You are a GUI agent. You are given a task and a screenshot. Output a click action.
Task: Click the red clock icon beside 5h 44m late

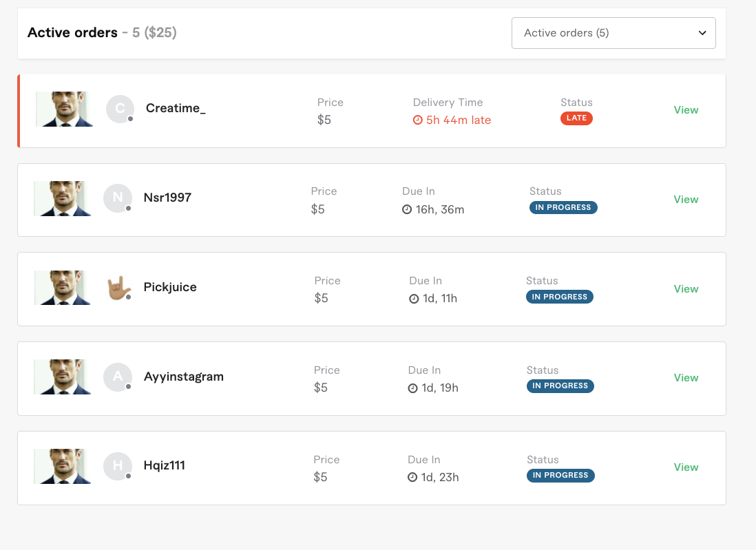(417, 120)
